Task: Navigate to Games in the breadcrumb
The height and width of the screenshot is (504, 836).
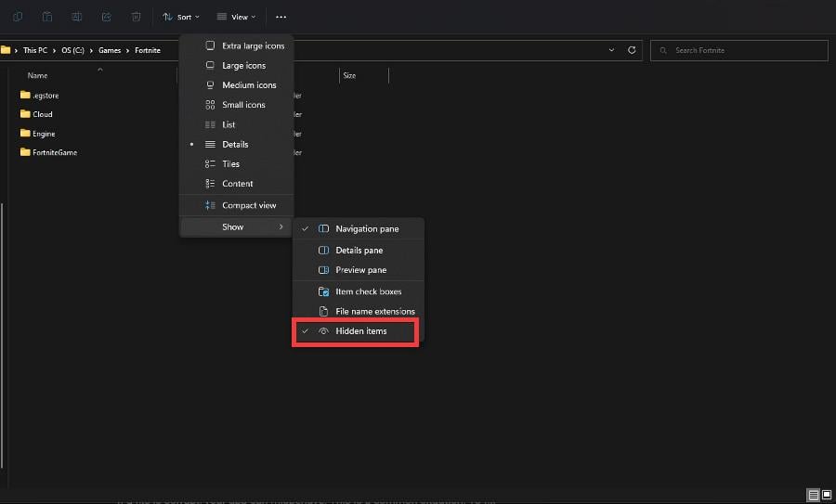Action: [109, 50]
